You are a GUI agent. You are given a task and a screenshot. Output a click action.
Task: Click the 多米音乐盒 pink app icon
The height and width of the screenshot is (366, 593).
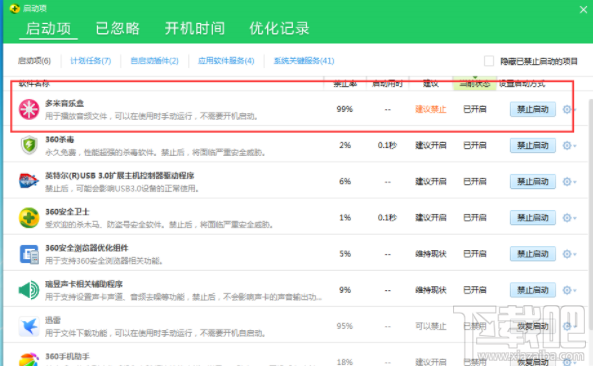29,109
